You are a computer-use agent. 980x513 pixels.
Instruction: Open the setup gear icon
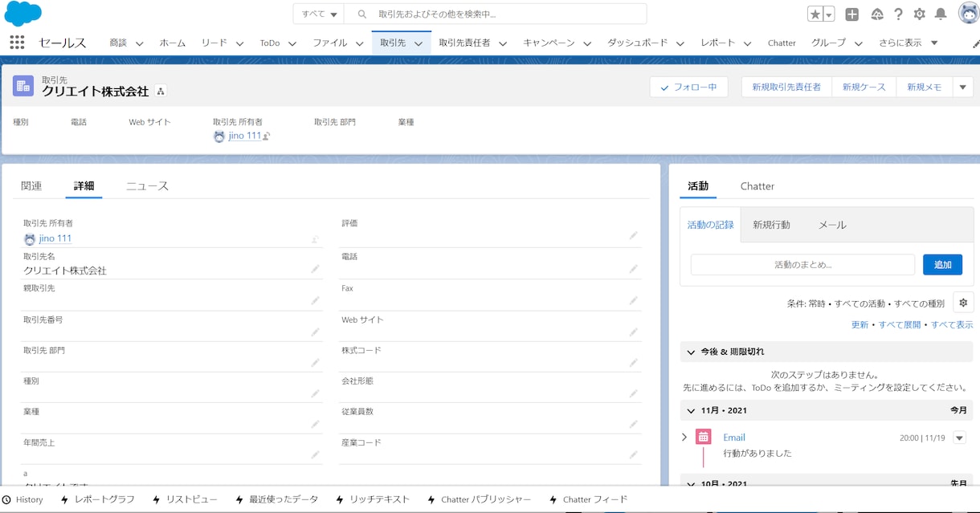click(x=920, y=14)
